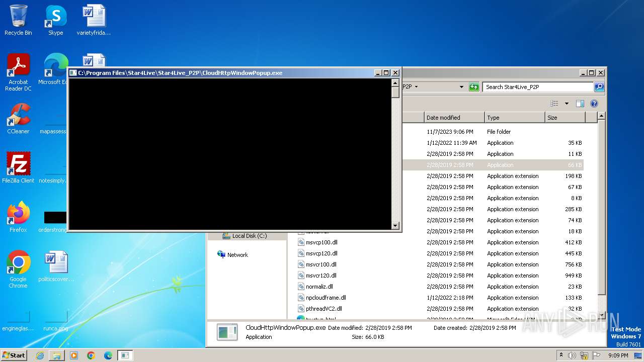Click the clock showing 9:09 PM
Viewport: 644px width, 362px height.
[618, 355]
